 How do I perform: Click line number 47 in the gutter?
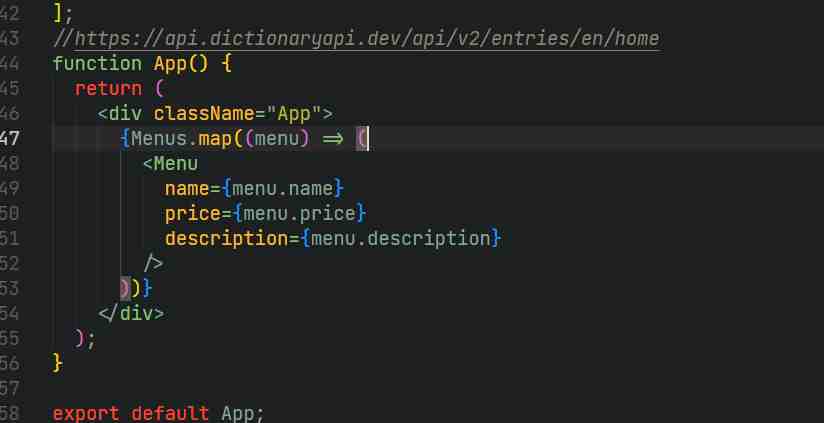(9, 139)
